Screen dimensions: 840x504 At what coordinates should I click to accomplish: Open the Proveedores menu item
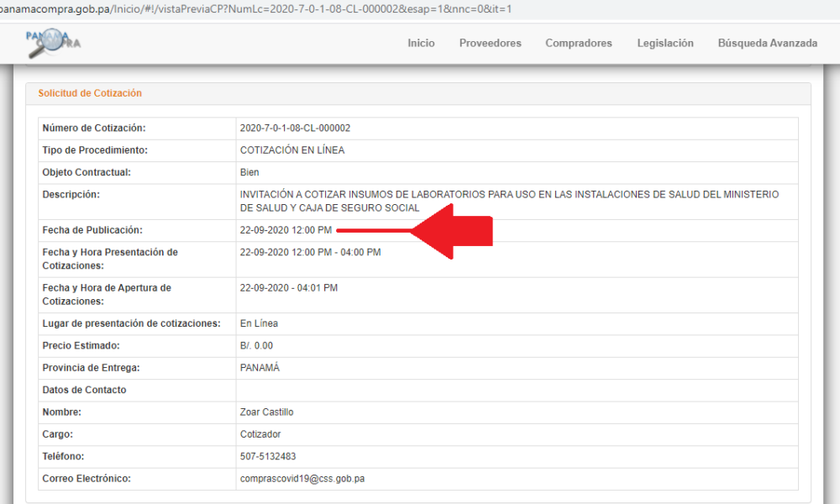(x=491, y=44)
